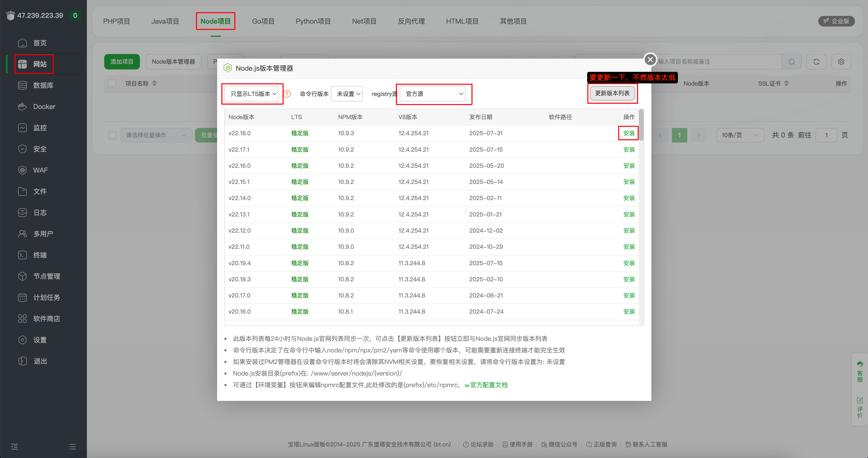Open the table settings gear icon

pyautogui.click(x=841, y=62)
